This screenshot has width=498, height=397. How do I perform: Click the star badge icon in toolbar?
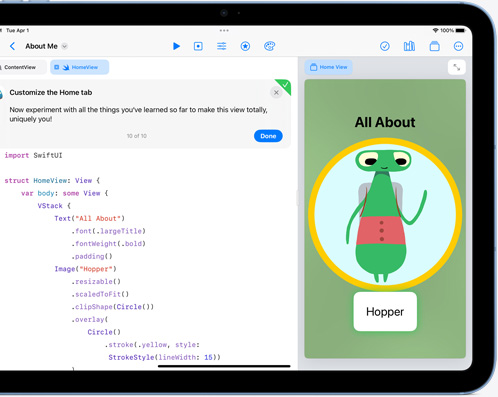(x=245, y=46)
